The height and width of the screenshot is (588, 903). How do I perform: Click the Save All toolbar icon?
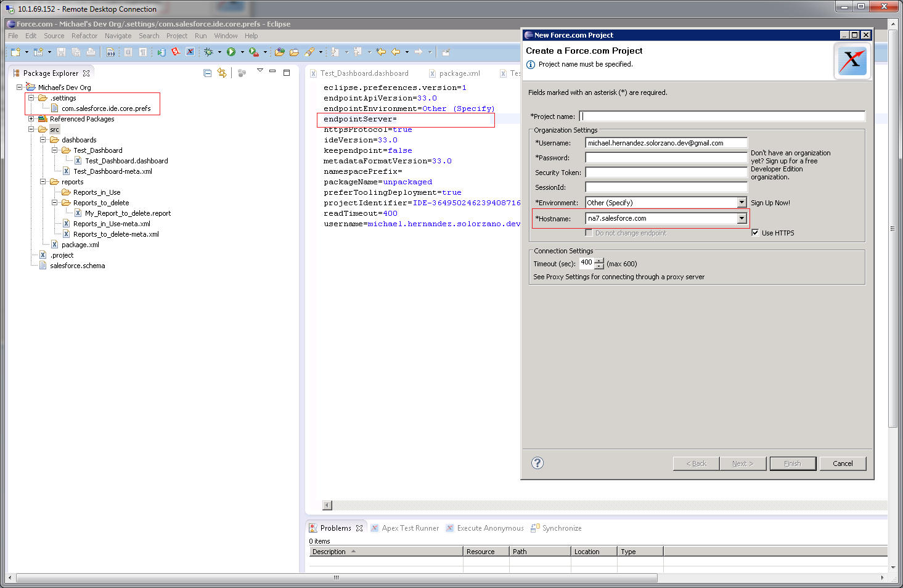coord(76,52)
